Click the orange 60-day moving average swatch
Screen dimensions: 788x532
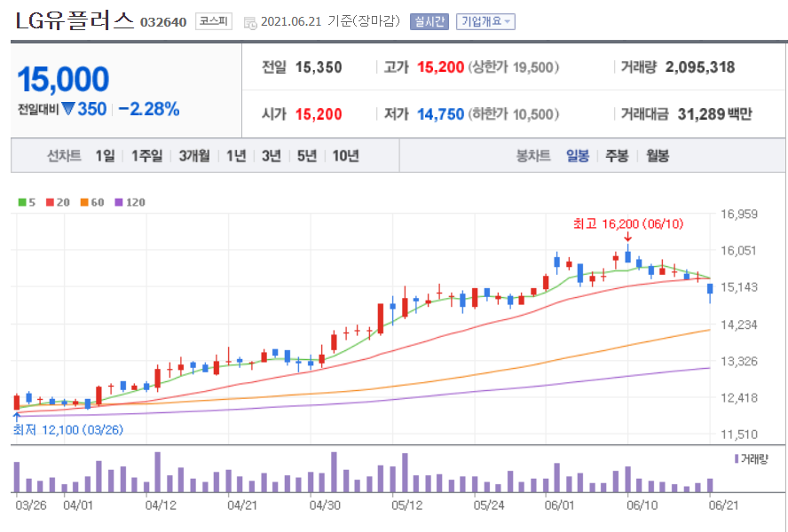pyautogui.click(x=84, y=202)
